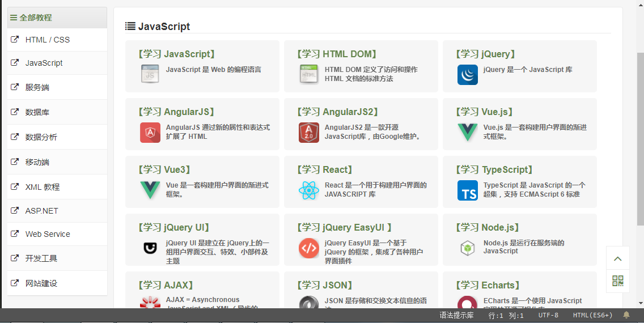Viewport: 644px width, 323px height.
Task: Click the 行:1 列:1 cursor position indicator
Action: [x=506, y=315]
